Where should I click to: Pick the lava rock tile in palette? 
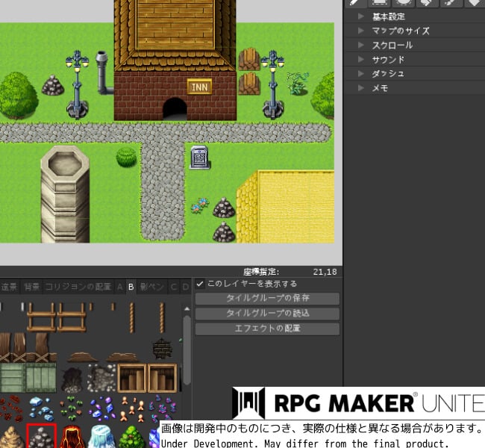click(72, 436)
